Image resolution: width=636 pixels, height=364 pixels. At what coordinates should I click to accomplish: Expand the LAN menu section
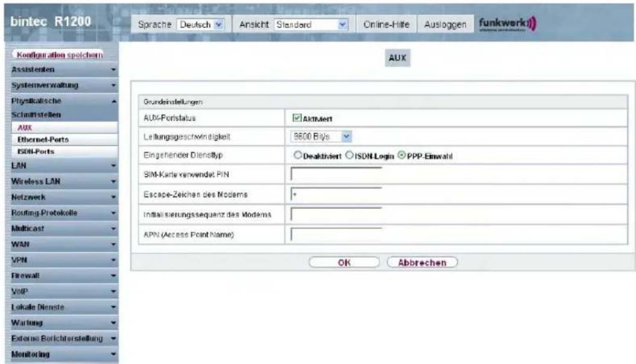pyautogui.click(x=64, y=166)
